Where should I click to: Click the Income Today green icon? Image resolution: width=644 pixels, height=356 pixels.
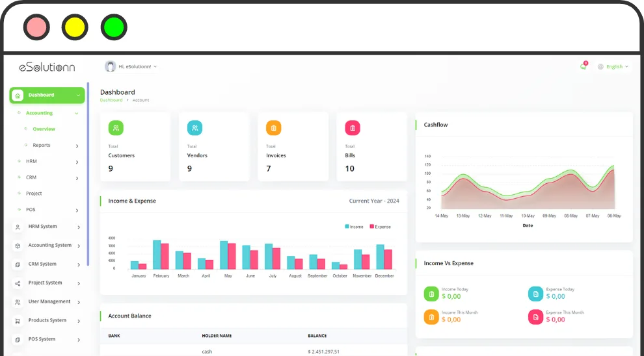[431, 294]
